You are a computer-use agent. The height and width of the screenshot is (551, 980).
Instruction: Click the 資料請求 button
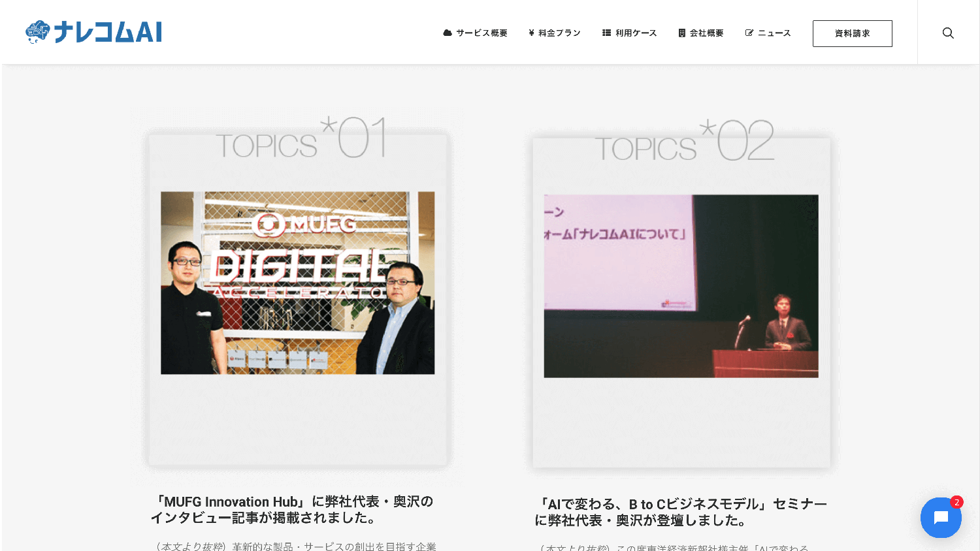click(853, 33)
